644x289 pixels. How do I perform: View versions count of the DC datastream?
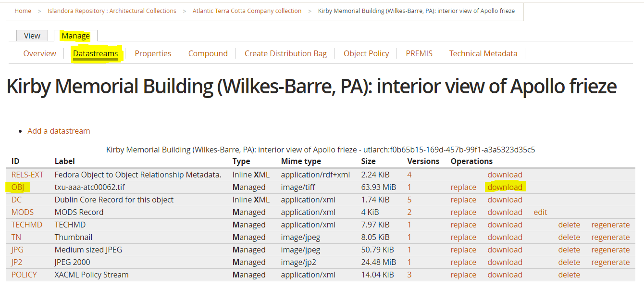(409, 200)
